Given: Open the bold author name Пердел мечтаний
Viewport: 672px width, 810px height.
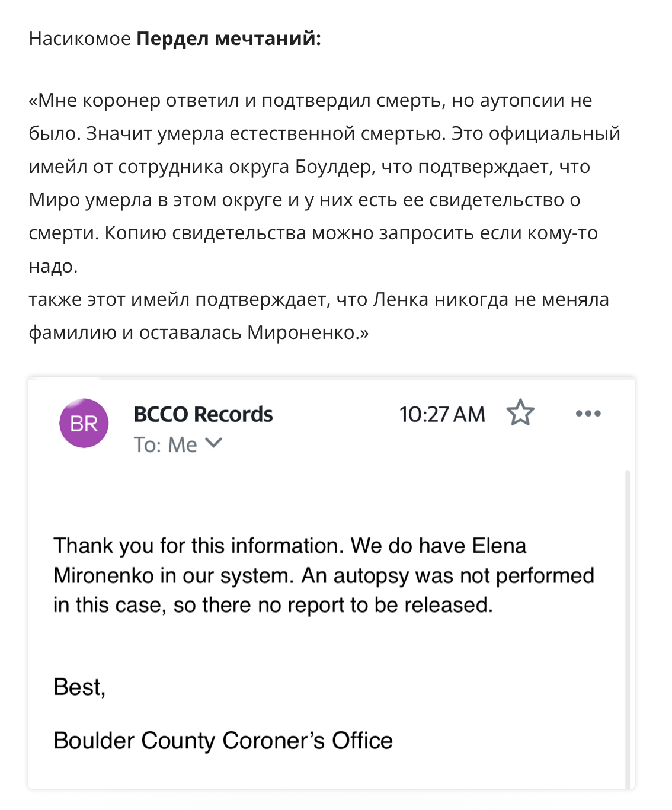Looking at the screenshot, I should click(x=229, y=39).
